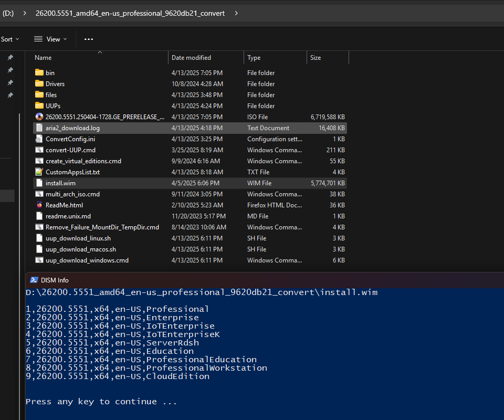504x420 pixels.
Task: Click the readme.unix.md file icon
Action: [39, 216]
